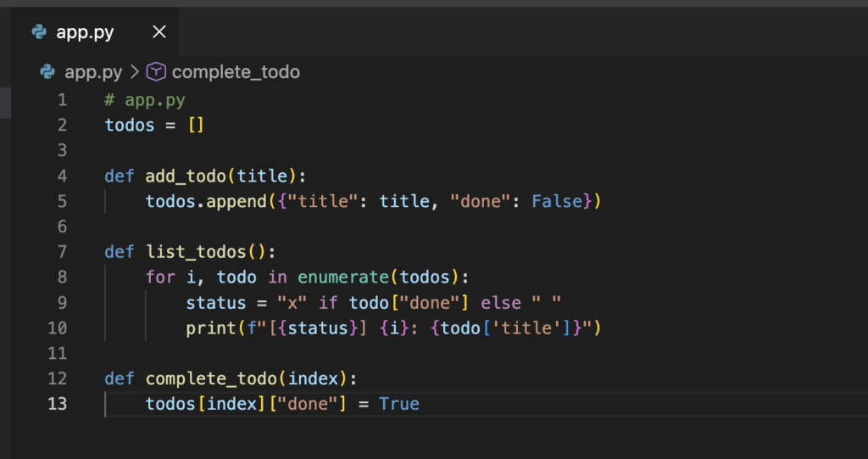The width and height of the screenshot is (868, 459).
Task: Click the breadcrumb chevron separator after app.py
Action: click(135, 72)
